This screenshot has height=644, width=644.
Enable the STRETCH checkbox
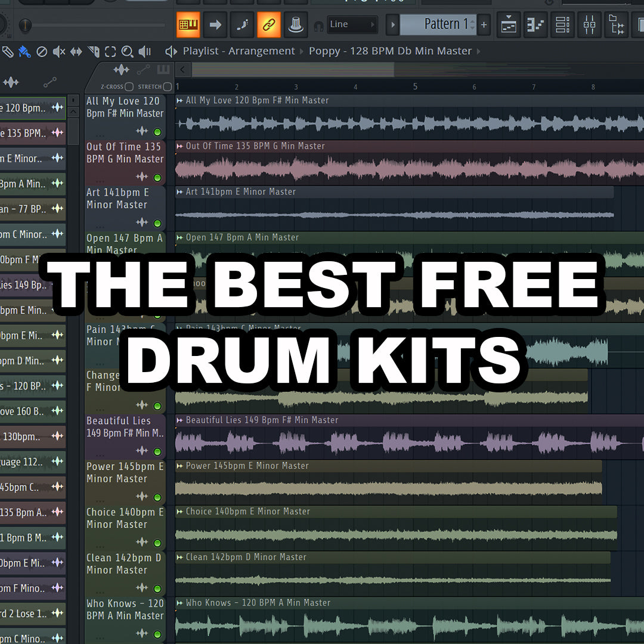pos(168,86)
